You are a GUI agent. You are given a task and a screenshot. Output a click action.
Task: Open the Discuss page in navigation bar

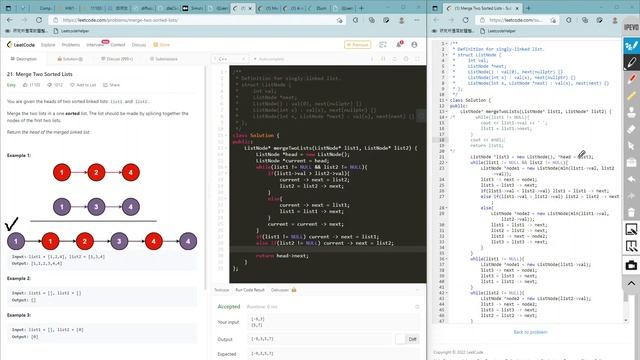point(139,45)
